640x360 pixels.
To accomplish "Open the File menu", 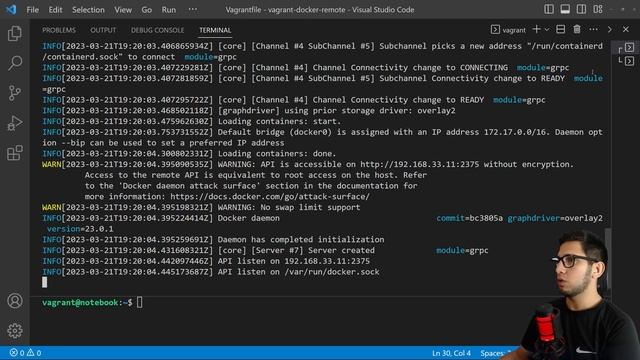I will pyautogui.click(x=32, y=10).
